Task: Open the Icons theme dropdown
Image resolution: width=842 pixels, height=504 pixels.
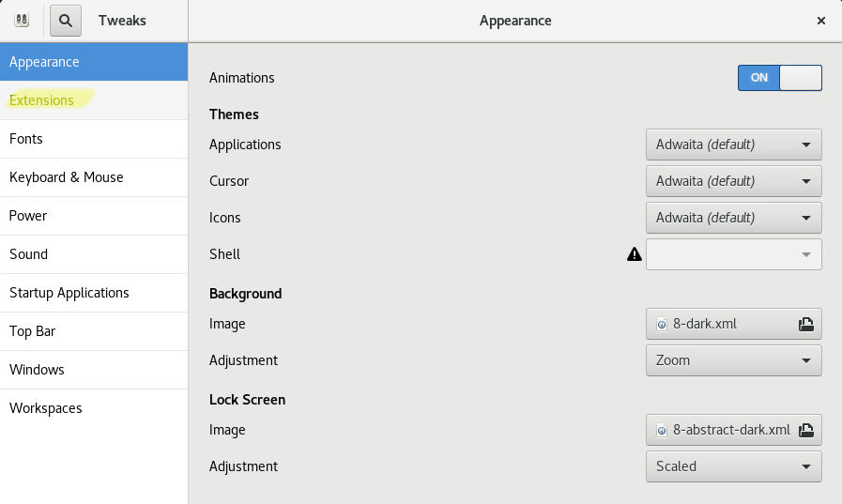Action: [733, 218]
